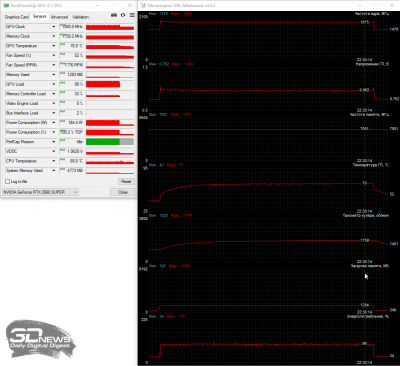Click the PerfCap Reason value Idle
400x366 pixels.
[x=71, y=142]
